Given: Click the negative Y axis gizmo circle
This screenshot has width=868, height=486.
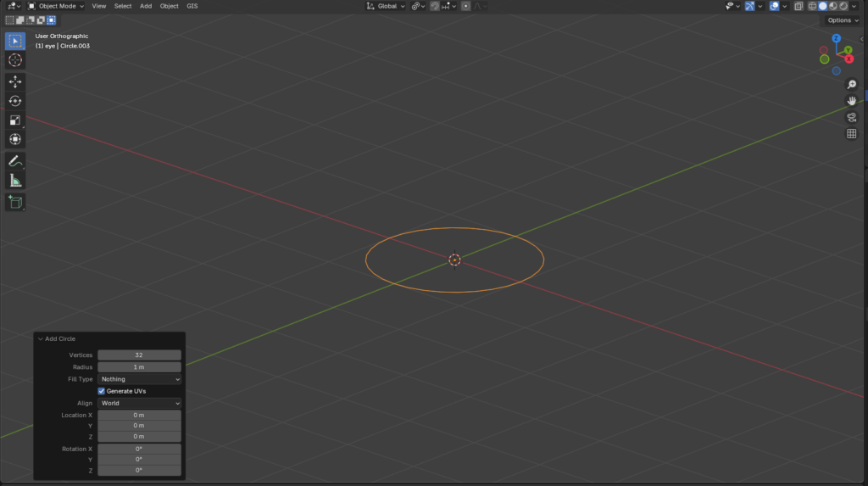Looking at the screenshot, I should pyautogui.click(x=824, y=59).
